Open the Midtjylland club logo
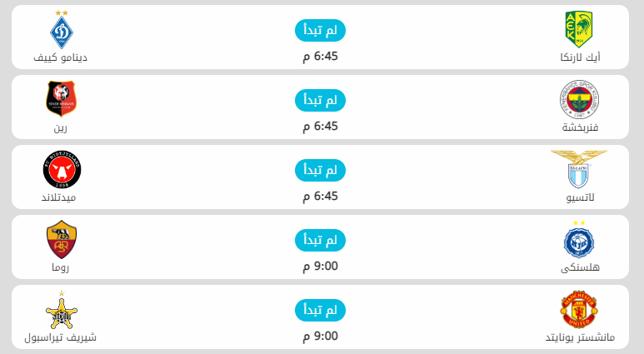Image resolution: width=644 pixels, height=354 pixels. point(61,170)
